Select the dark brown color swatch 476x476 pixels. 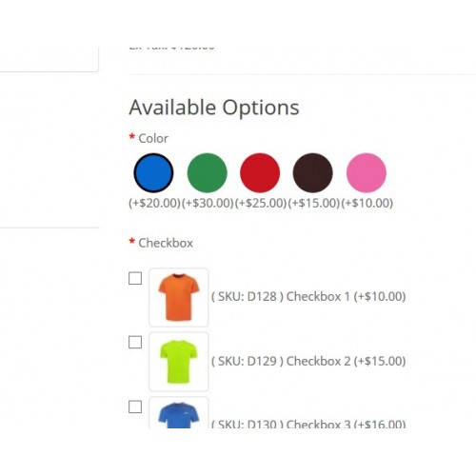tap(313, 173)
